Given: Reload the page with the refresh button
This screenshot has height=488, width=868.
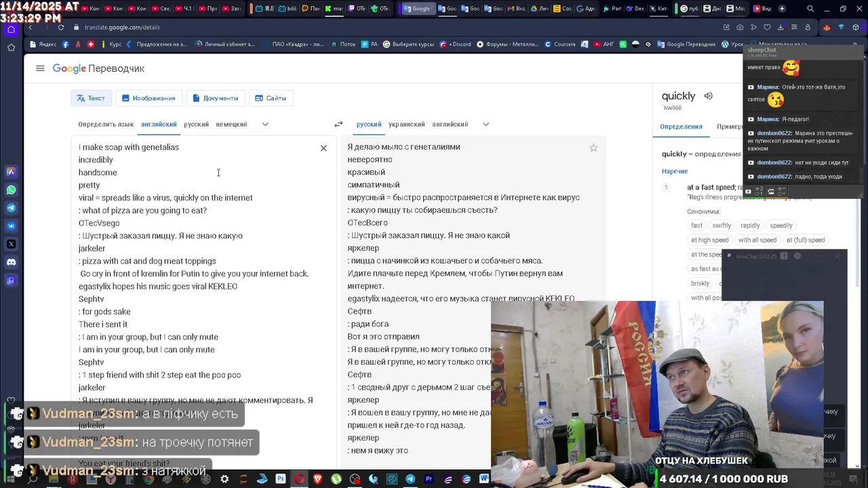Looking at the screenshot, I should click(61, 27).
